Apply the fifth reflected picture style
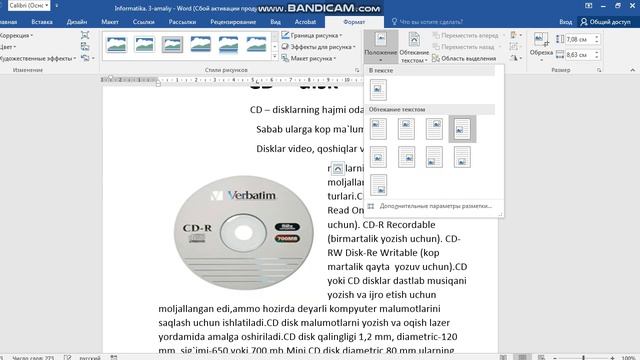Image resolution: width=640 pixels, height=360 pixels. 228,44
